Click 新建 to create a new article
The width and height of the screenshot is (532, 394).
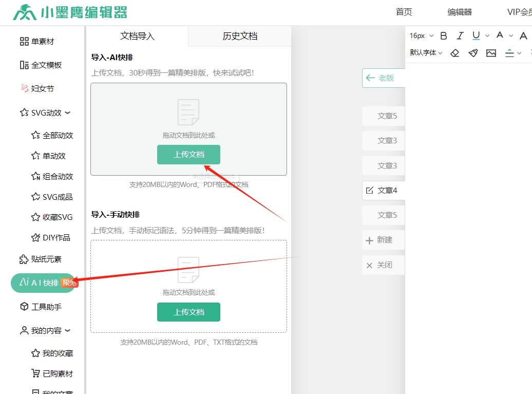tap(383, 240)
